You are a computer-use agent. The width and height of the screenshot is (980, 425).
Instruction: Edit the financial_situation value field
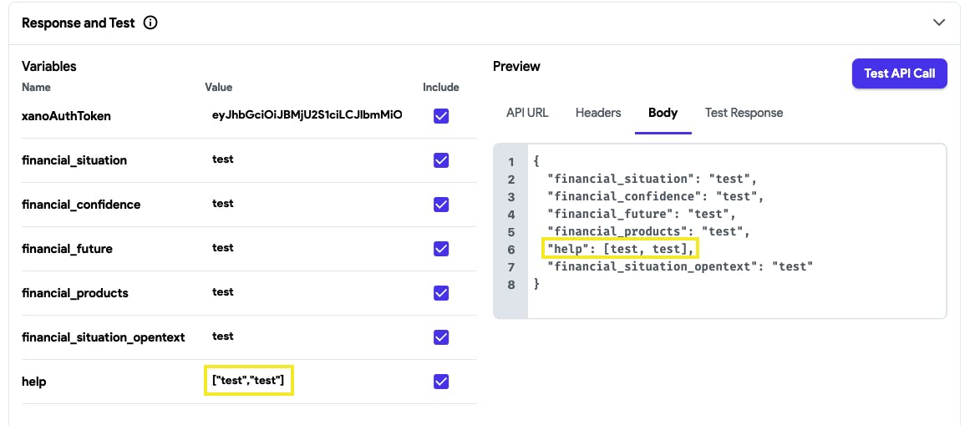point(223,159)
